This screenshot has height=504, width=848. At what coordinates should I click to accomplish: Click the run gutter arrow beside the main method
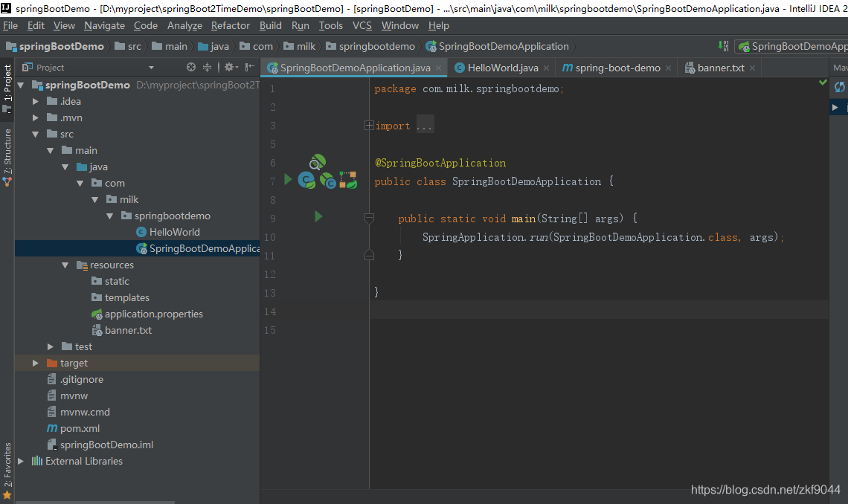tap(318, 216)
